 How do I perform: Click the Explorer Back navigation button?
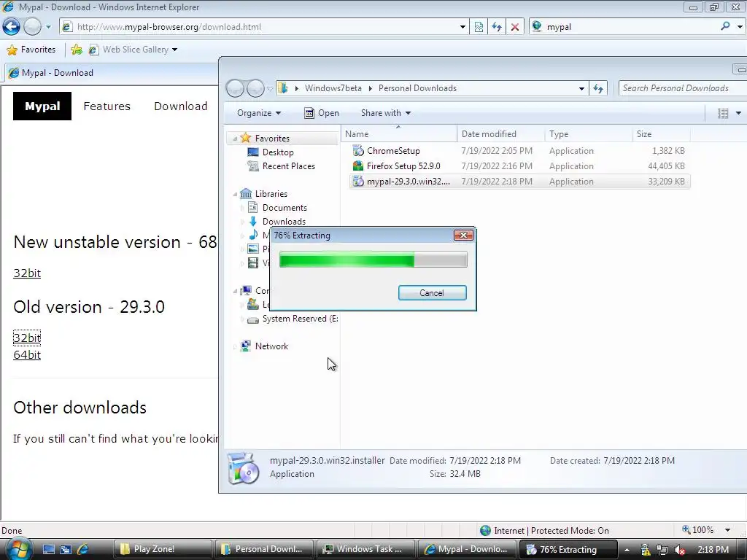coord(235,88)
